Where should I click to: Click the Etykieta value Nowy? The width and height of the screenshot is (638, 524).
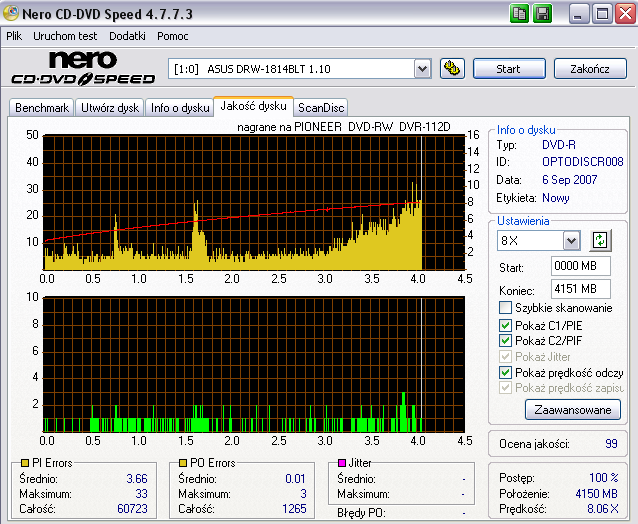556,198
